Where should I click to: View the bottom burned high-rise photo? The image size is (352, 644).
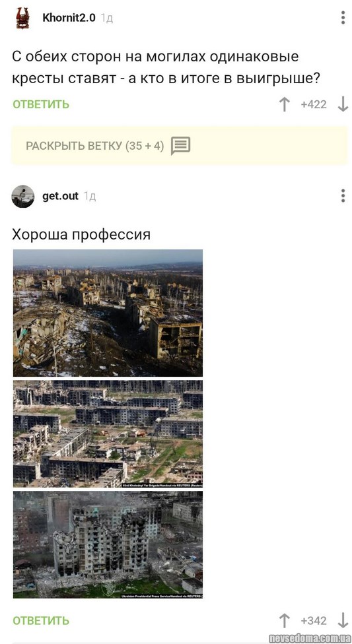coord(108,544)
